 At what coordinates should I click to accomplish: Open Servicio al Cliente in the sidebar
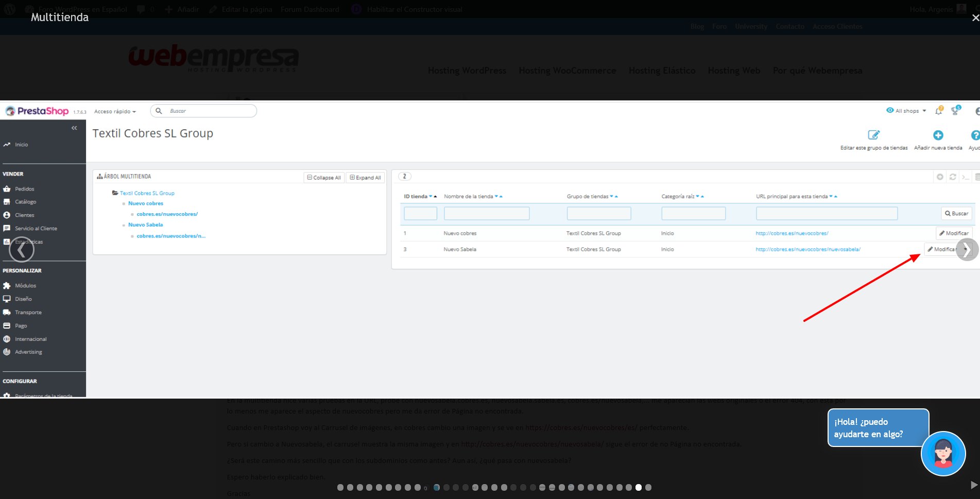36,229
